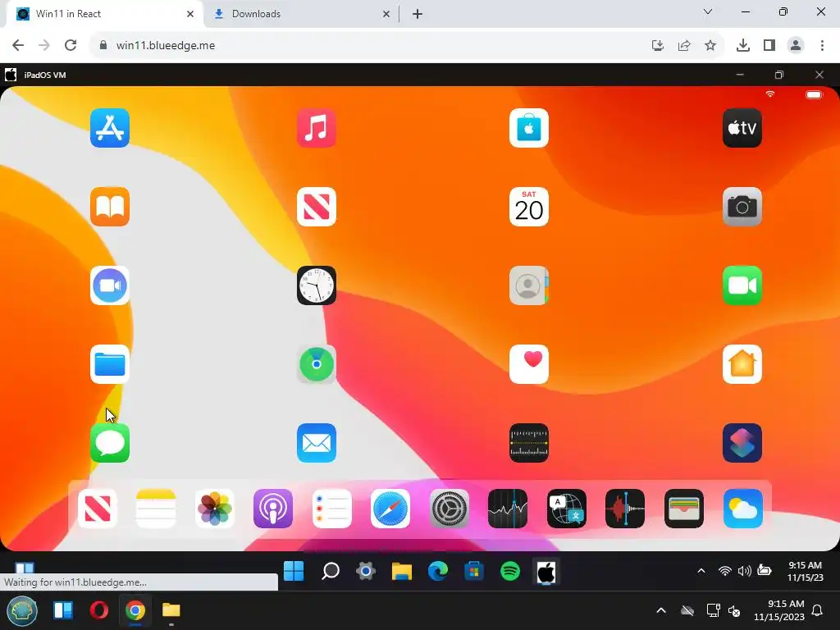The image size is (840, 630).
Task: Open the Books app icon
Action: coord(110,207)
